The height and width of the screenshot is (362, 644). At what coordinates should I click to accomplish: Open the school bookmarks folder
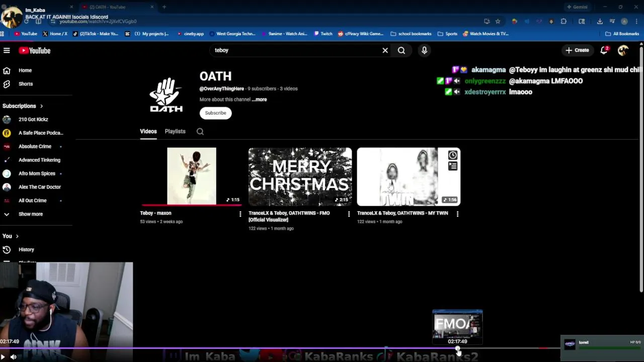click(411, 34)
